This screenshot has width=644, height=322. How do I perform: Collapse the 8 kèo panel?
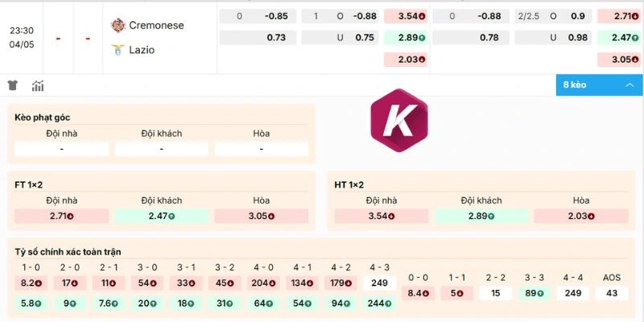click(599, 85)
